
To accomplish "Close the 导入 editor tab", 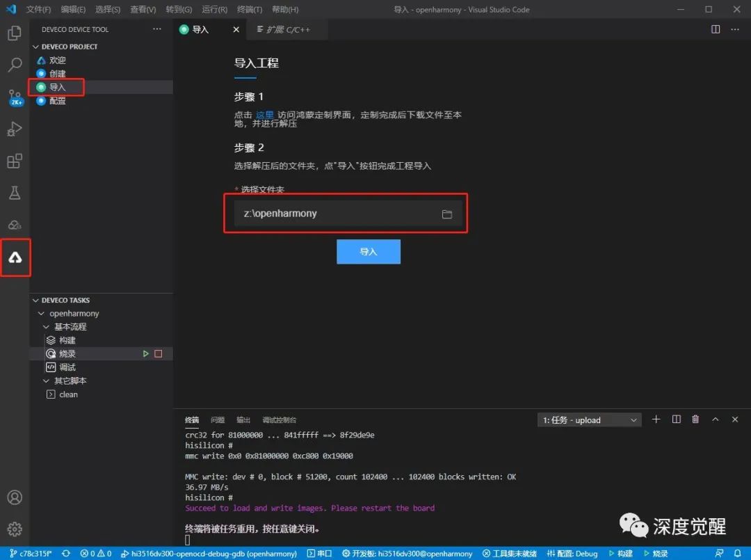I will pos(236,30).
